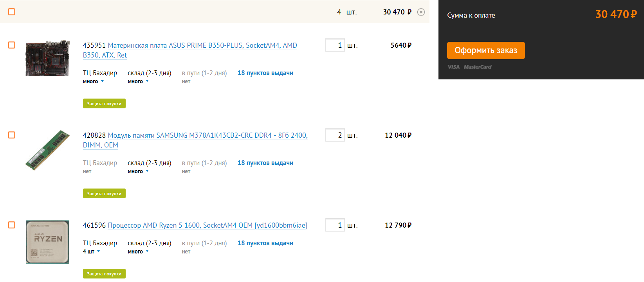Image resolution: width=644 pixels, height=282 pixels.
Task: Click the Ryzen processor quantity field
Action: coord(335,225)
